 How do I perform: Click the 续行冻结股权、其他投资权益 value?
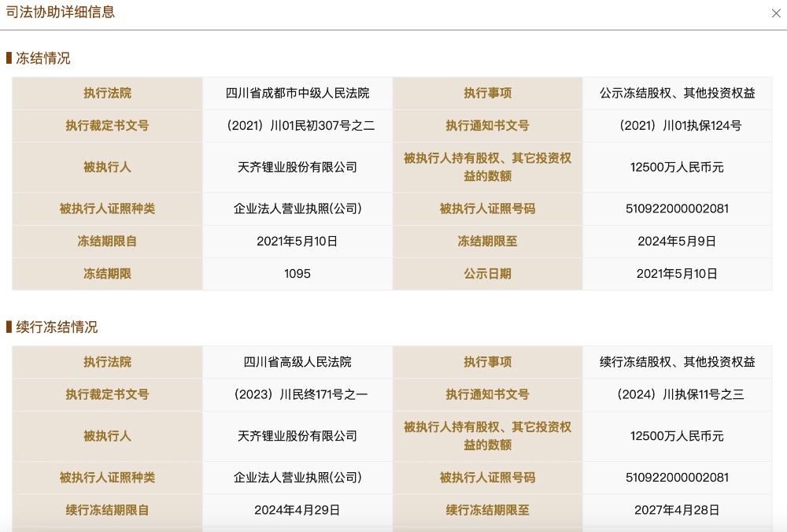coord(677,362)
